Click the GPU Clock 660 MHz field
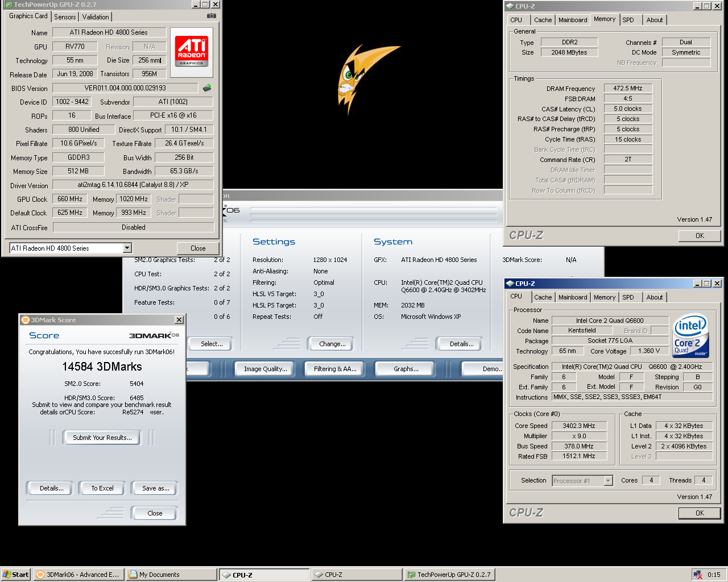Screen dimensions: 728x582 70,199
